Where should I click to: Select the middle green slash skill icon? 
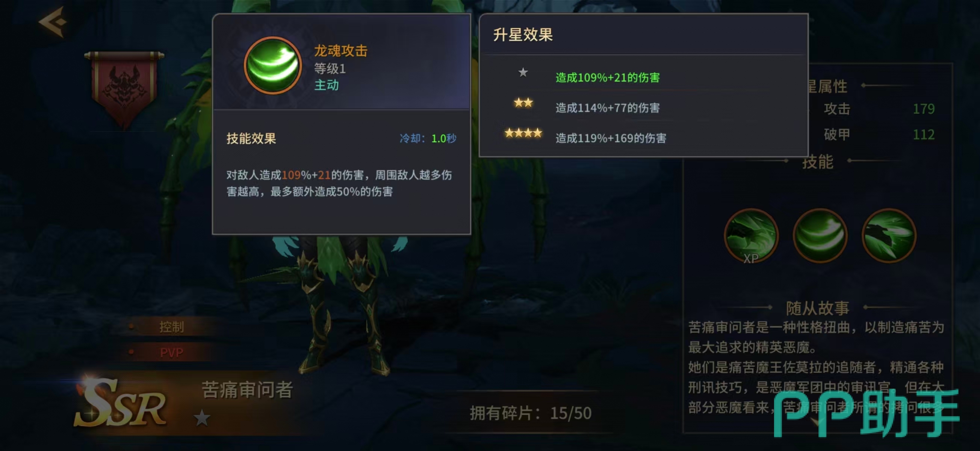pyautogui.click(x=820, y=236)
